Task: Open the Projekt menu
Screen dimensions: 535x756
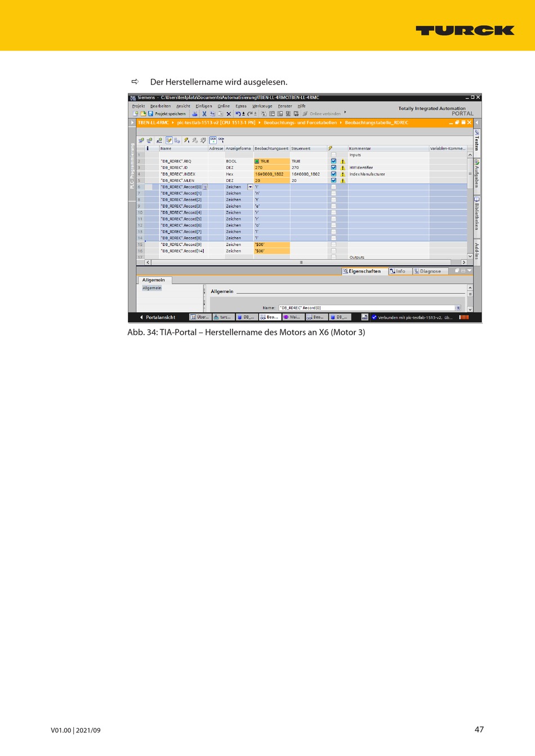Action: (x=139, y=106)
